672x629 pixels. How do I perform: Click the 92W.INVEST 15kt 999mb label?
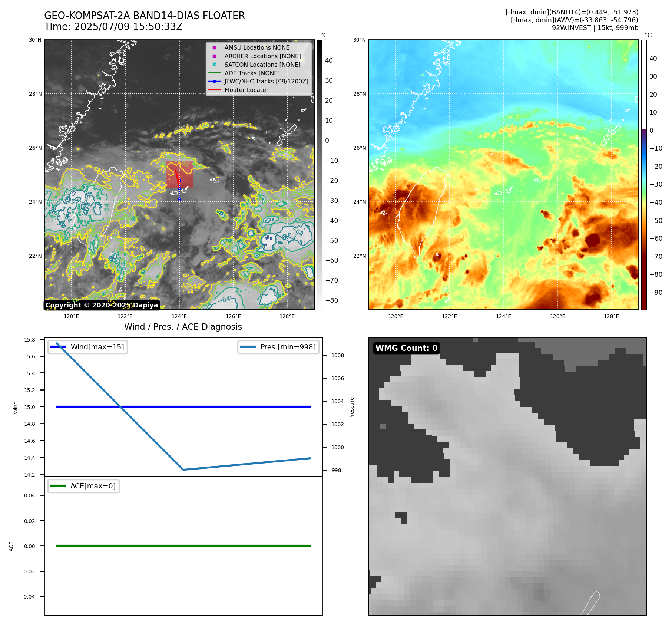(x=595, y=28)
